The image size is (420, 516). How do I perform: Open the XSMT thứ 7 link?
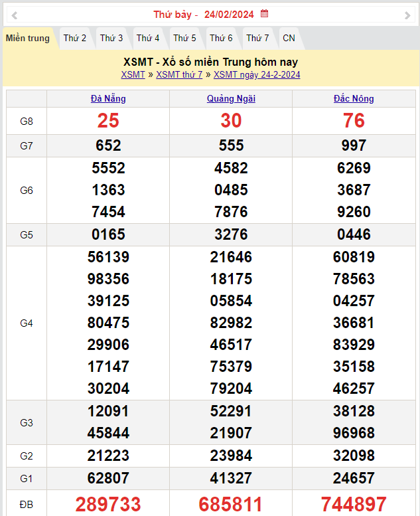(179, 74)
